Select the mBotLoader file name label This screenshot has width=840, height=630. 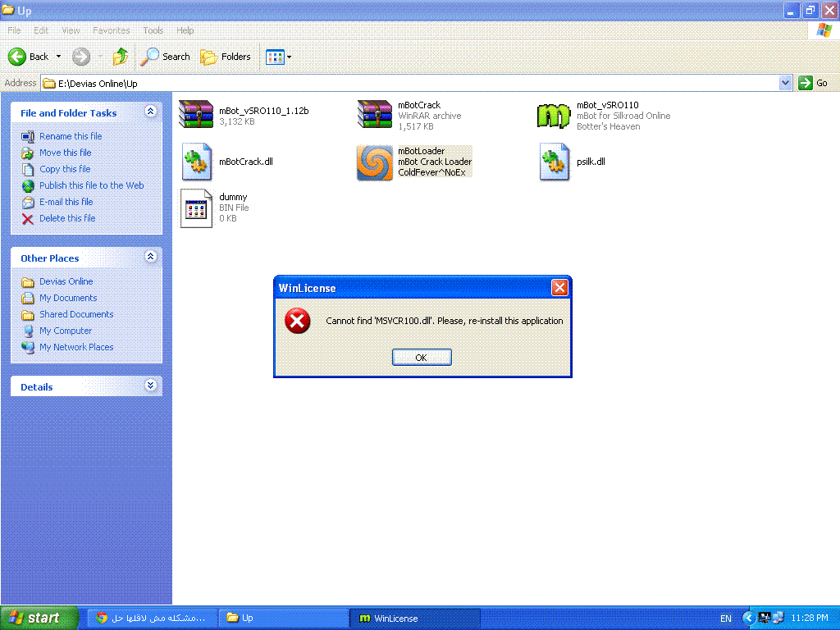coord(421,151)
